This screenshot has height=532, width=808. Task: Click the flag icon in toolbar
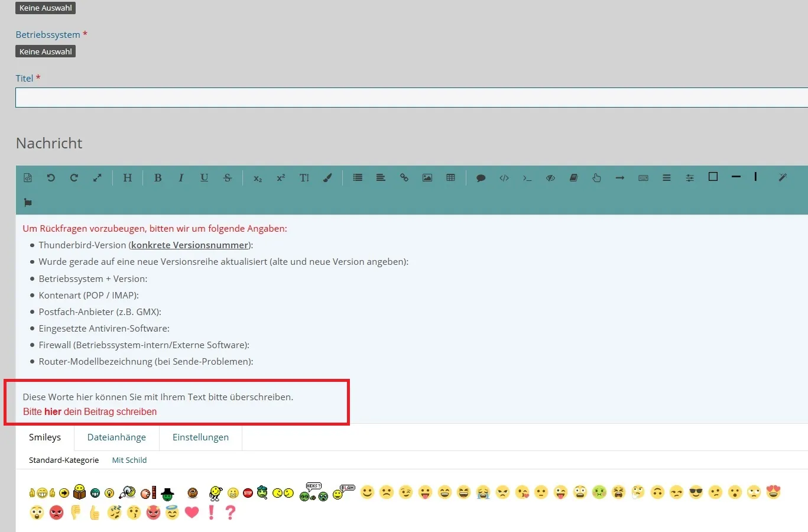pos(28,202)
